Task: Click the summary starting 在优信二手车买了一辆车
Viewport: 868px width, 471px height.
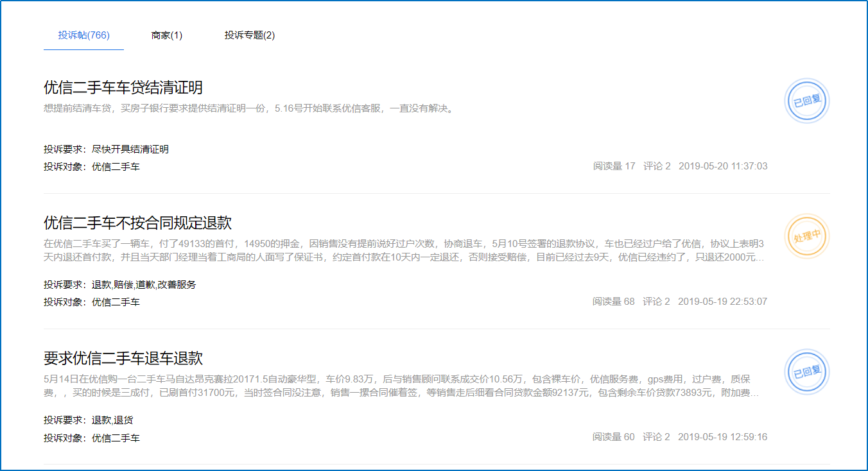Action: point(404,251)
